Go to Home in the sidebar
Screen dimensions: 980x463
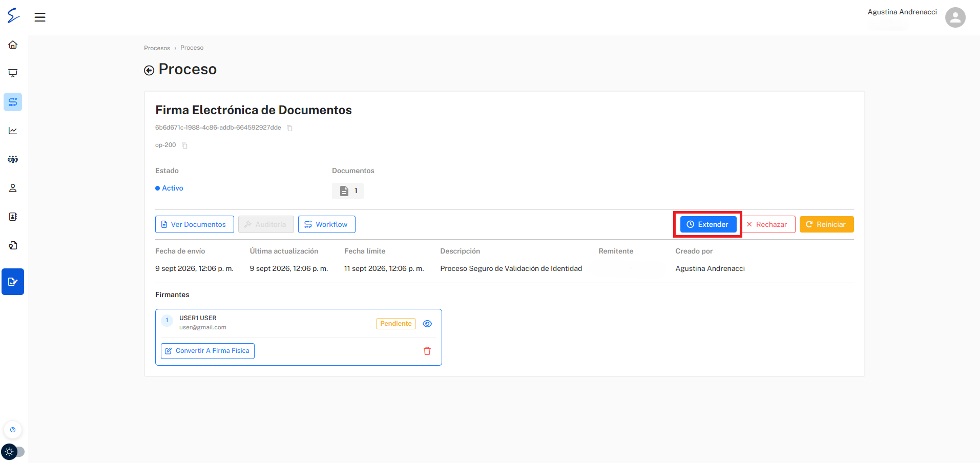pos(13,45)
